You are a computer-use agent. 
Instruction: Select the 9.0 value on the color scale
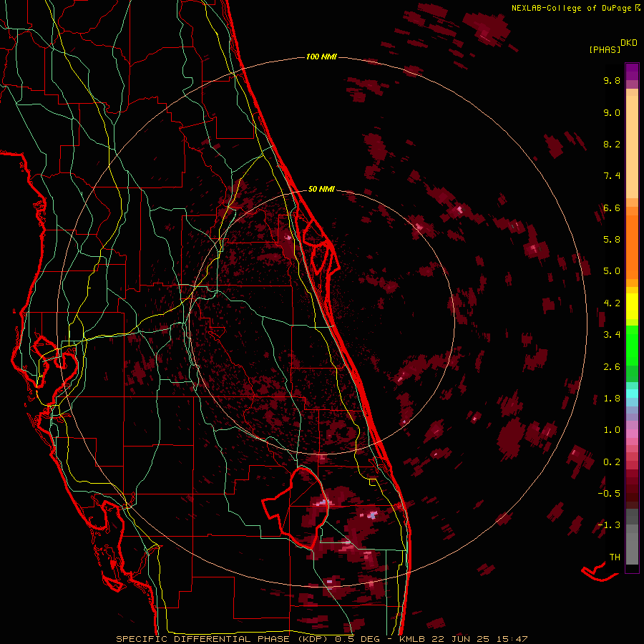pyautogui.click(x=612, y=112)
